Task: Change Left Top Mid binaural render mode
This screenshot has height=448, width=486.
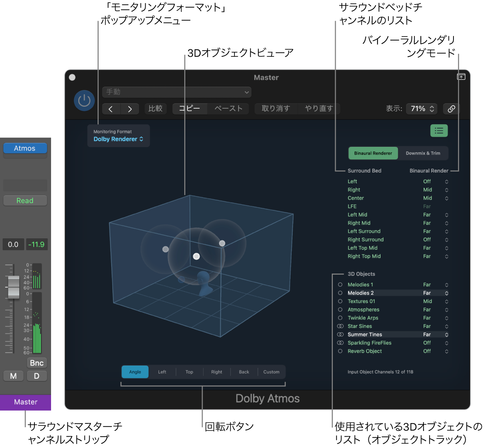Action: pyautogui.click(x=435, y=248)
